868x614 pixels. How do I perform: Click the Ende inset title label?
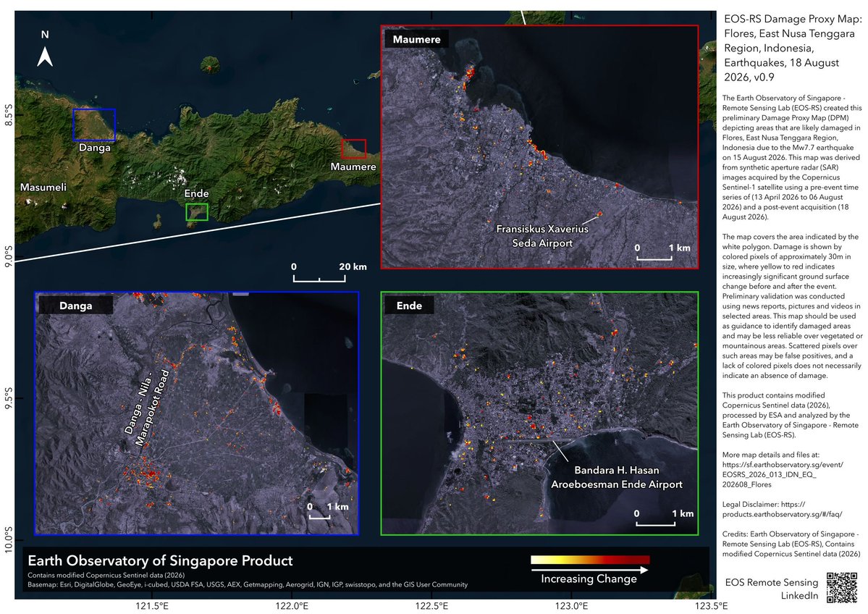point(409,306)
